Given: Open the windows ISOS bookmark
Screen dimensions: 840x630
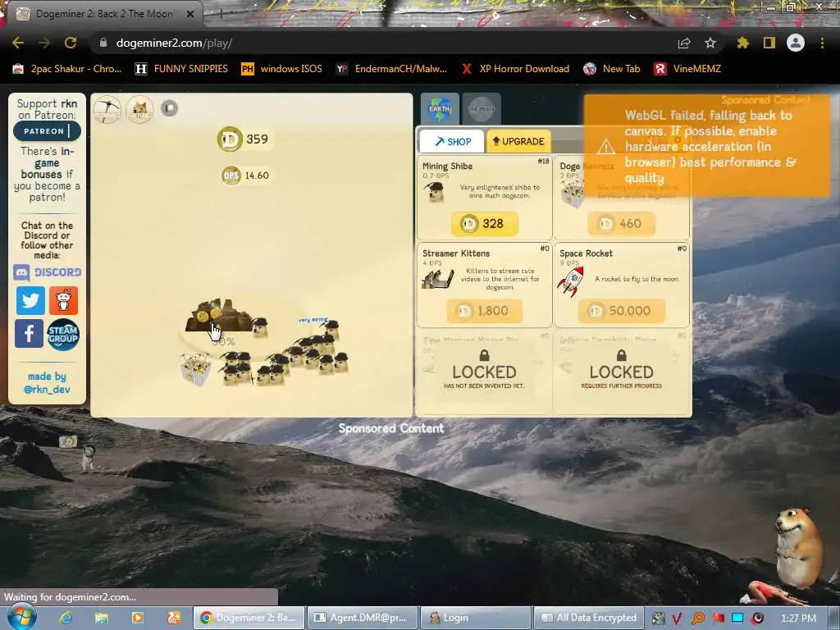Looking at the screenshot, I should [282, 69].
